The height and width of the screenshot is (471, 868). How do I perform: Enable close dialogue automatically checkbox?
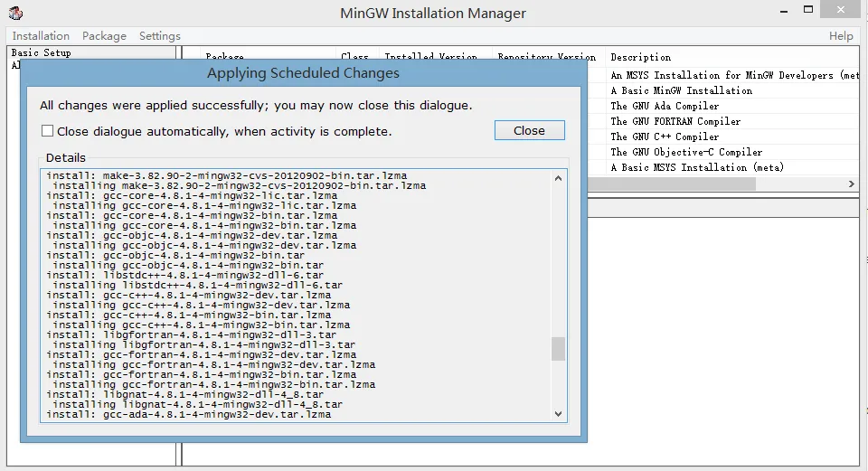(48, 131)
